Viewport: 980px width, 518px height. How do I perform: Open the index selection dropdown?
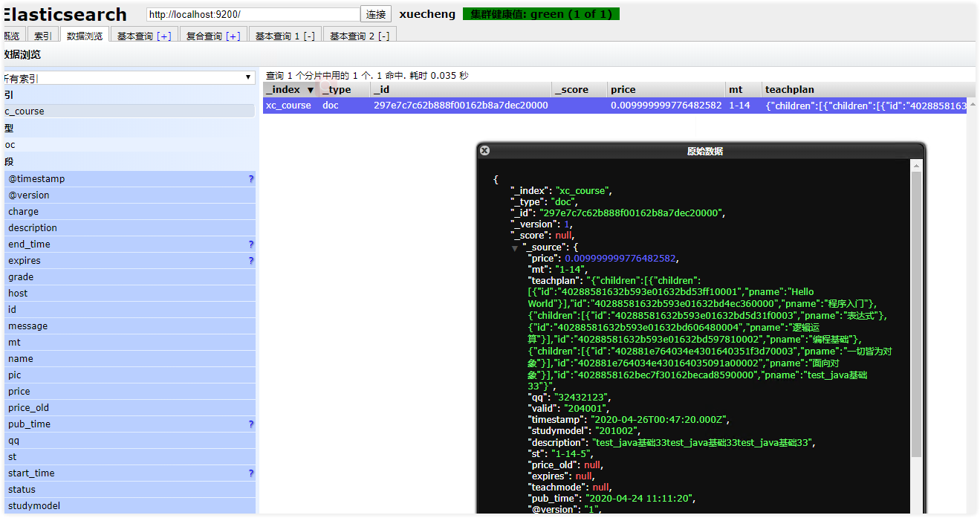point(128,77)
